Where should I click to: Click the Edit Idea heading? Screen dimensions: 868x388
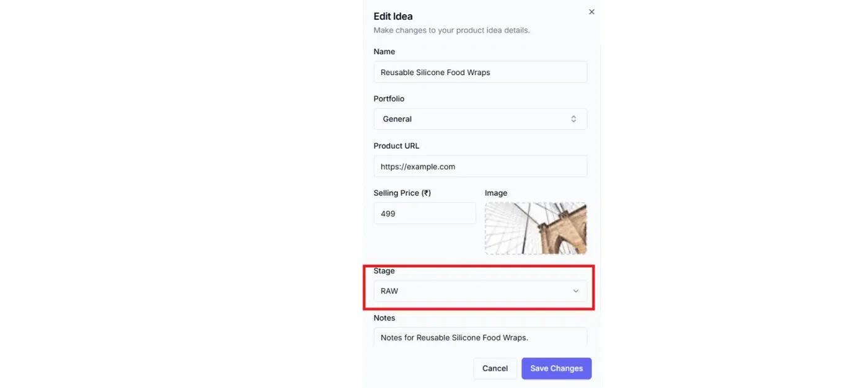[393, 16]
